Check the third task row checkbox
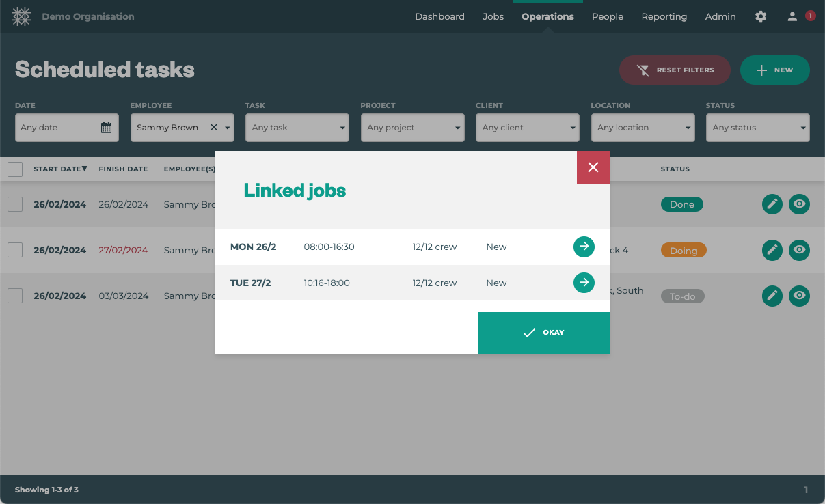Image resolution: width=825 pixels, height=504 pixels. [15, 296]
